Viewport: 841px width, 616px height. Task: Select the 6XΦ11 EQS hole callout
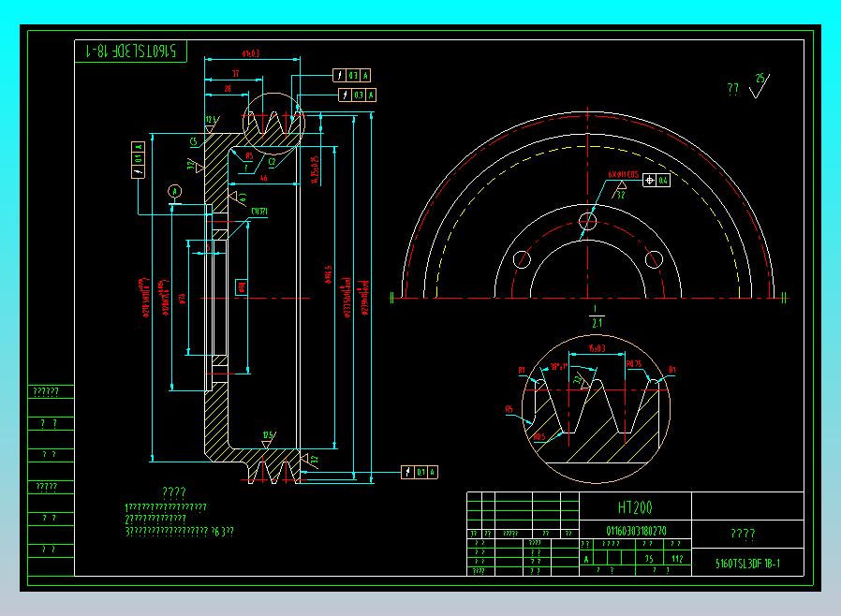click(x=623, y=175)
